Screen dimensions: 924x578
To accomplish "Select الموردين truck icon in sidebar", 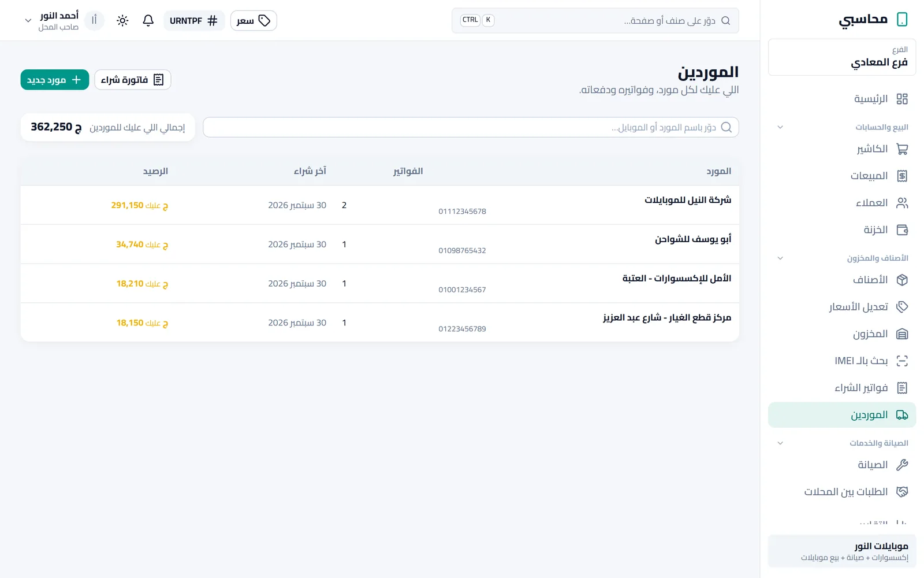I will [902, 415].
